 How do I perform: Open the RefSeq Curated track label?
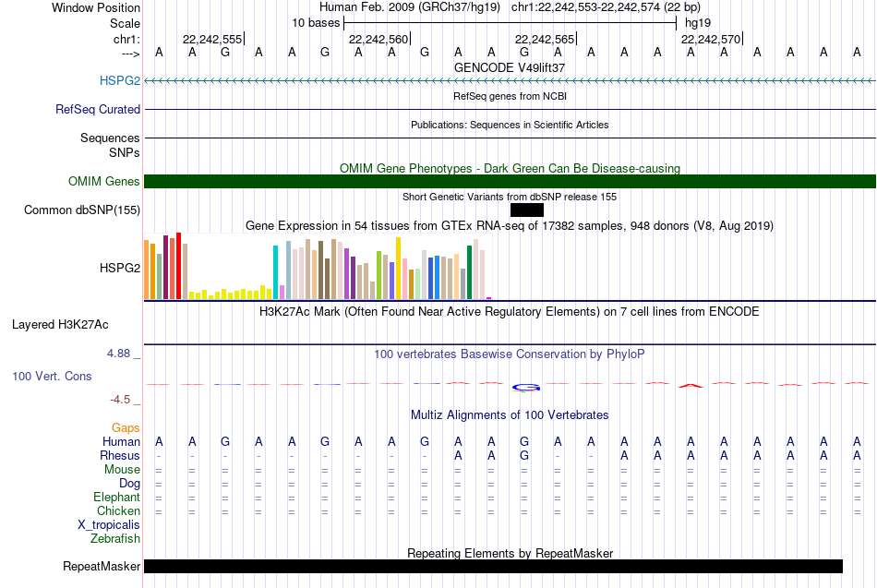98,109
